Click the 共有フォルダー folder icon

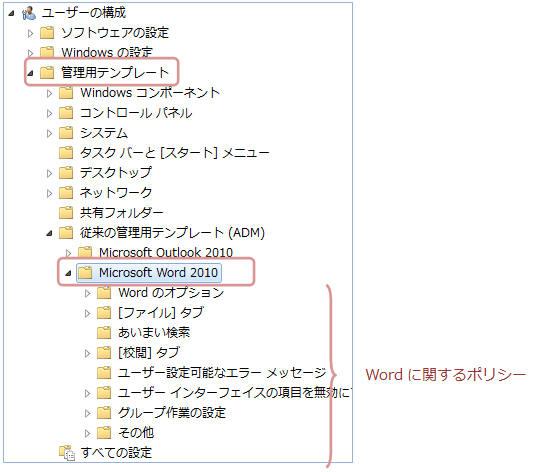(x=66, y=213)
